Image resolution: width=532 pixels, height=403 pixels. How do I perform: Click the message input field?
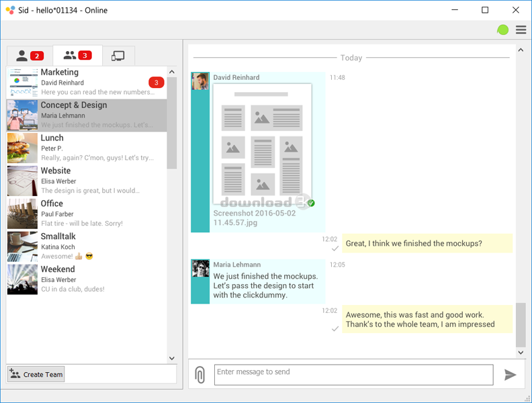click(x=353, y=375)
